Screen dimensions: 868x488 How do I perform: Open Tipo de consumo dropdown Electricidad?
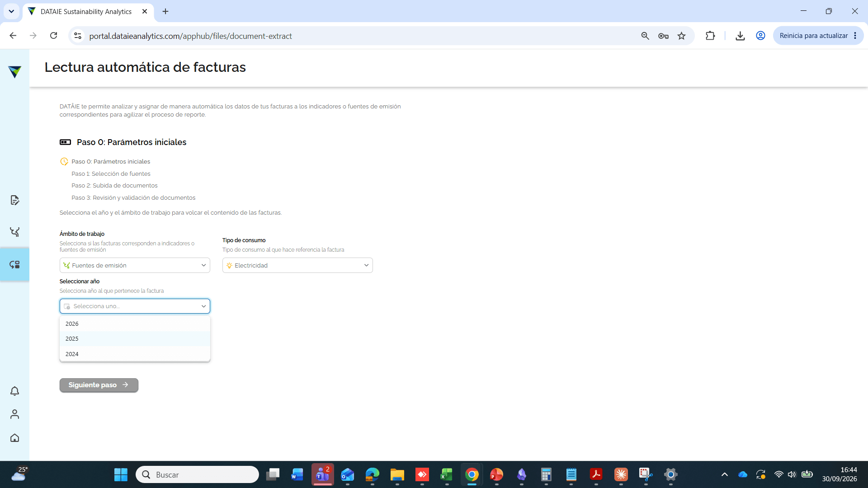(297, 265)
